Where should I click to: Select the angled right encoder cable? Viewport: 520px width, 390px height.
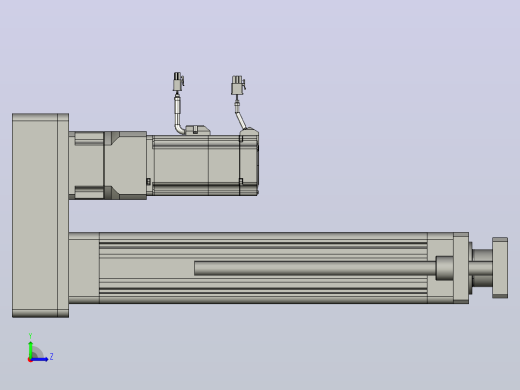point(241,117)
